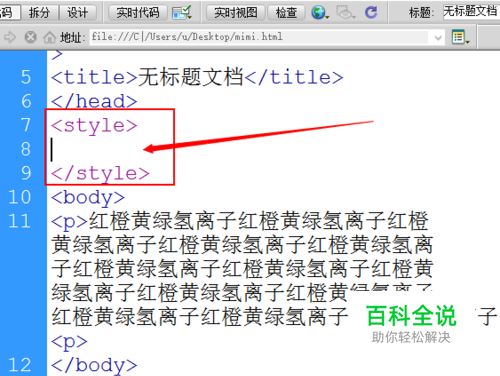
Task: Click the closing </style> tag
Action: pyautogui.click(x=100, y=174)
